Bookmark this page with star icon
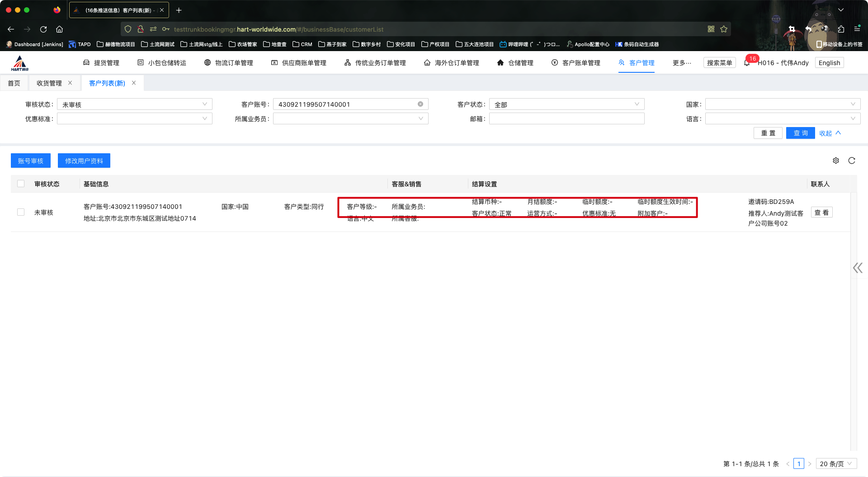Screen dimensions: 868x477 coord(724,29)
